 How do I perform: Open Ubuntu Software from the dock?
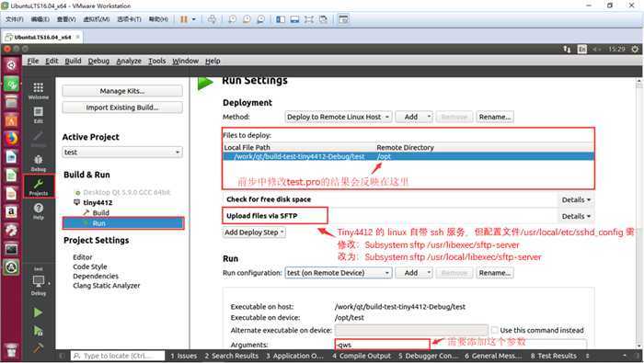[11, 119]
